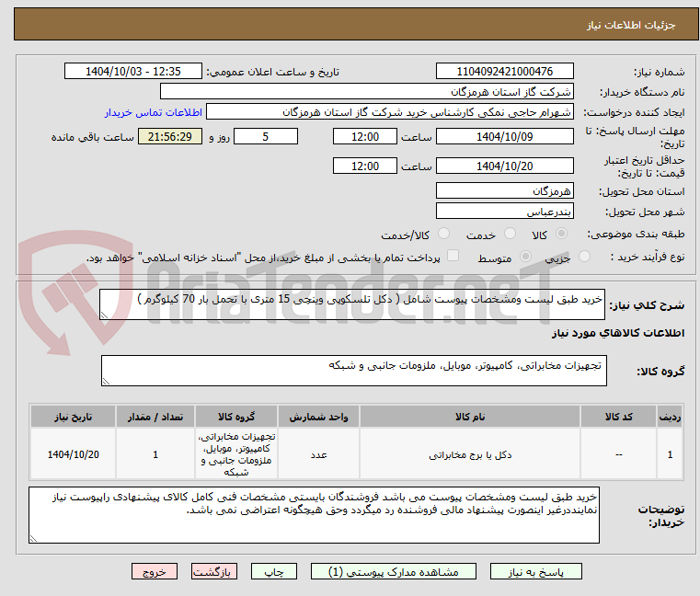
Task: Click the کد کالا column header
Action: [618, 417]
